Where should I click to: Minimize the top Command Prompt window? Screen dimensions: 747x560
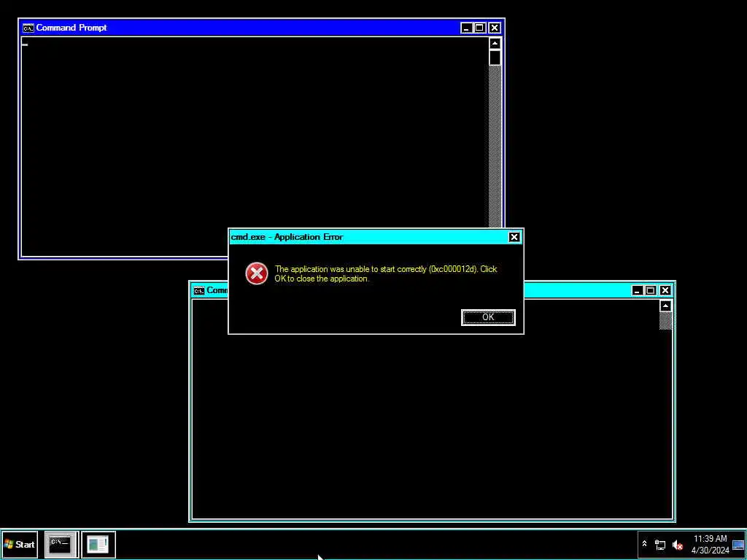[x=466, y=28]
